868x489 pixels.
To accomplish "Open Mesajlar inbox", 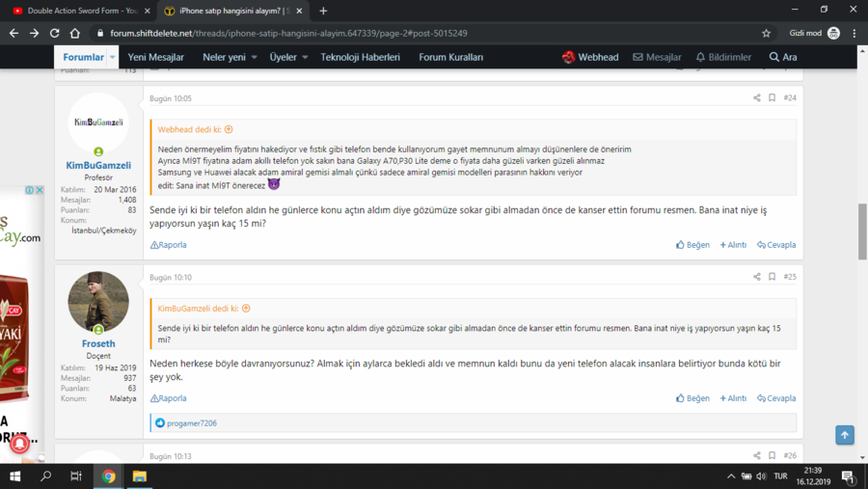I will 657,57.
